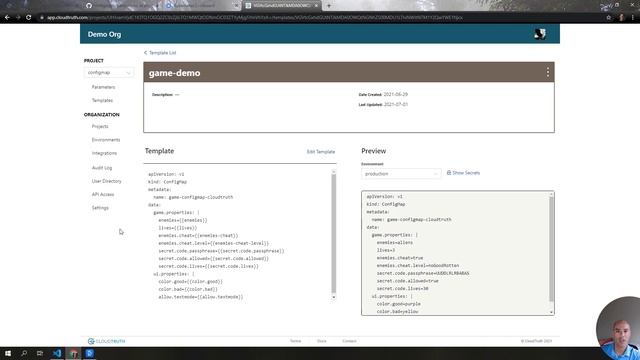
Task: Open the production environment dropdown
Action: click(x=401, y=173)
